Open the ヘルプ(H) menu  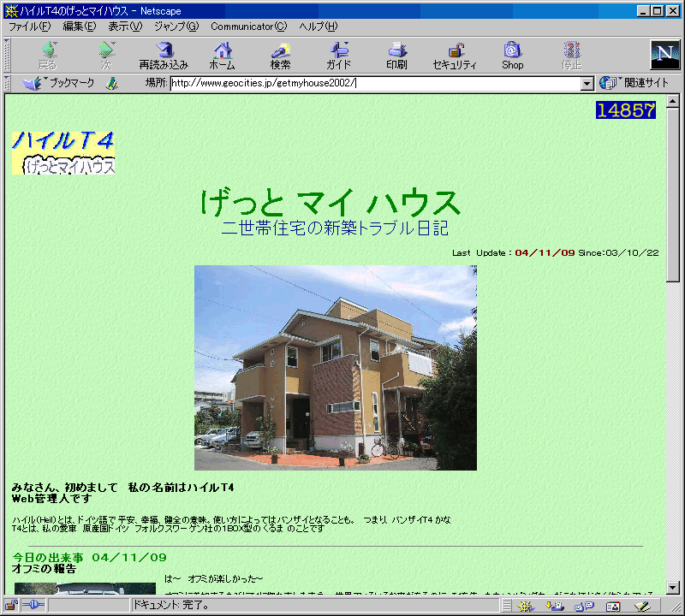pyautogui.click(x=318, y=27)
